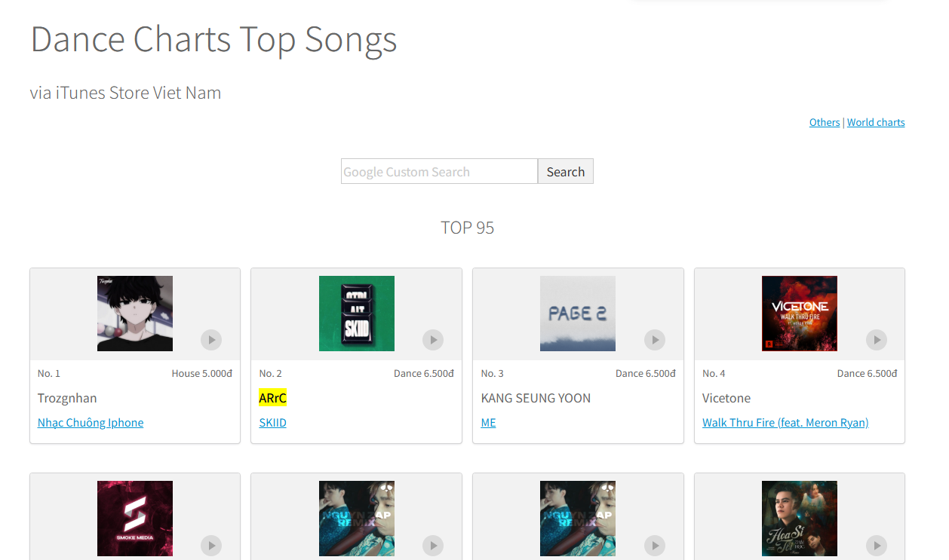Open Walk Thru Fire (feat. Meron Ryan) link
Viewport: 949px width, 560px height.
pyautogui.click(x=785, y=423)
